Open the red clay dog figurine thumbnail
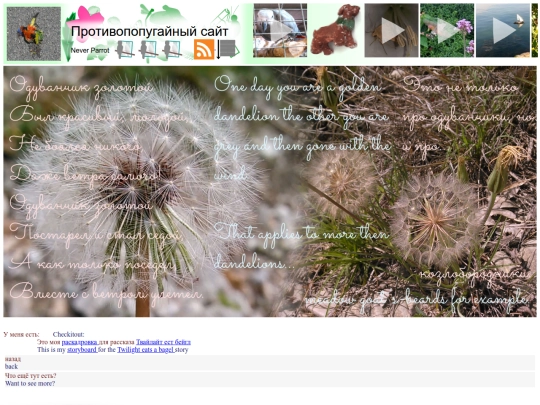The image size is (540, 405). (336, 30)
